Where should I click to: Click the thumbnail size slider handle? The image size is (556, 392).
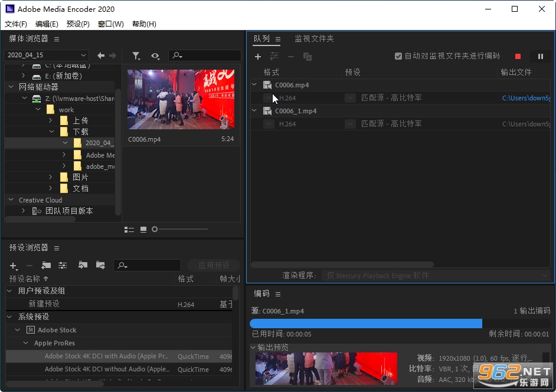155,230
